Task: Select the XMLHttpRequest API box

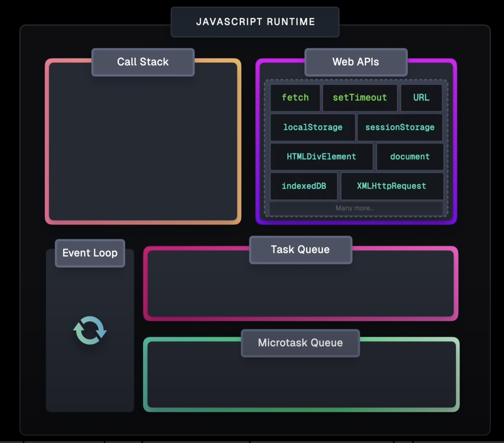Action: click(x=392, y=186)
